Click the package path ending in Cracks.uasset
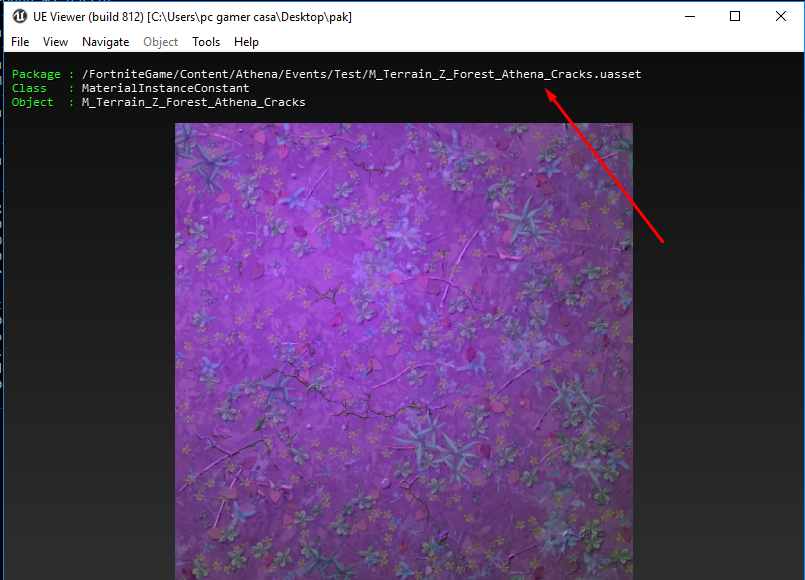 361,74
